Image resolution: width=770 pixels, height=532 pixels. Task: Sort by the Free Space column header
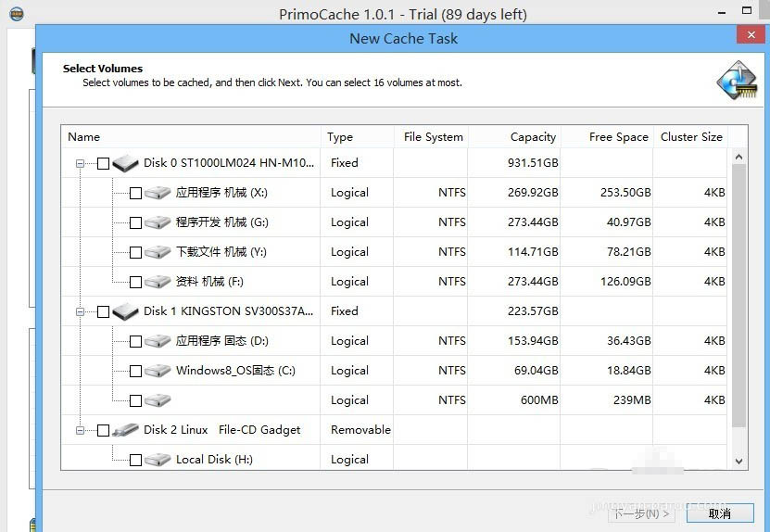tap(618, 137)
